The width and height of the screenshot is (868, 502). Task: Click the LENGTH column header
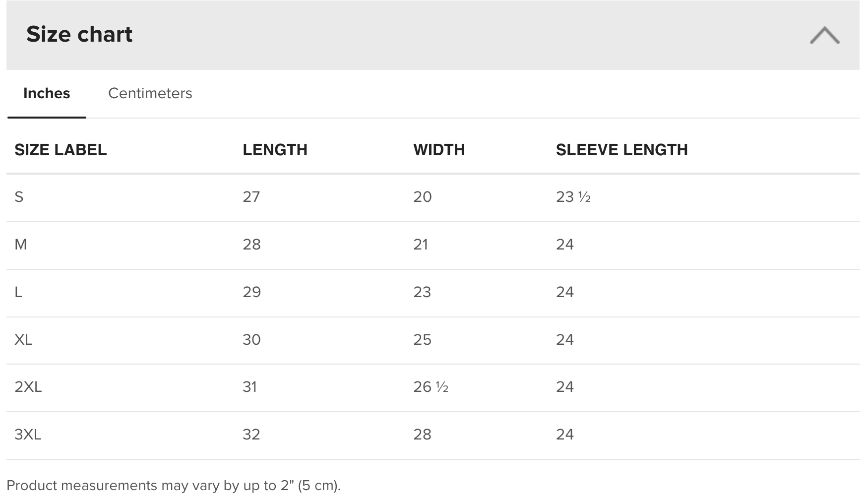tap(275, 150)
